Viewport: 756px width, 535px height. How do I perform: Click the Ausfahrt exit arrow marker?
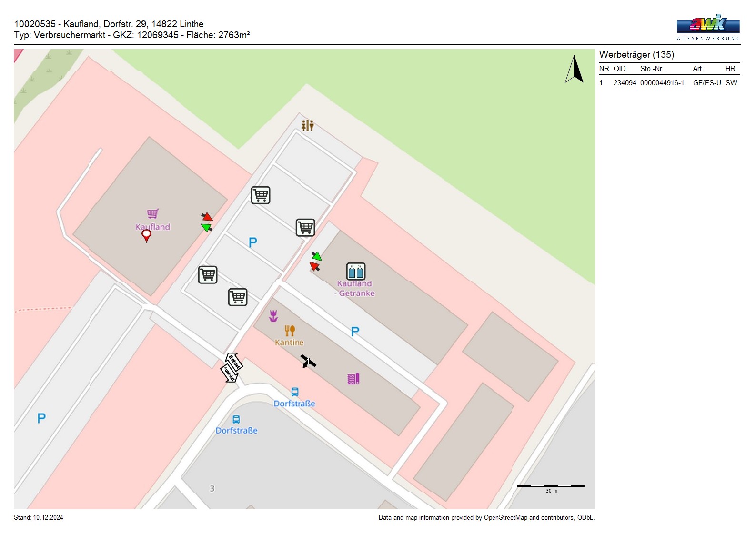tap(229, 373)
